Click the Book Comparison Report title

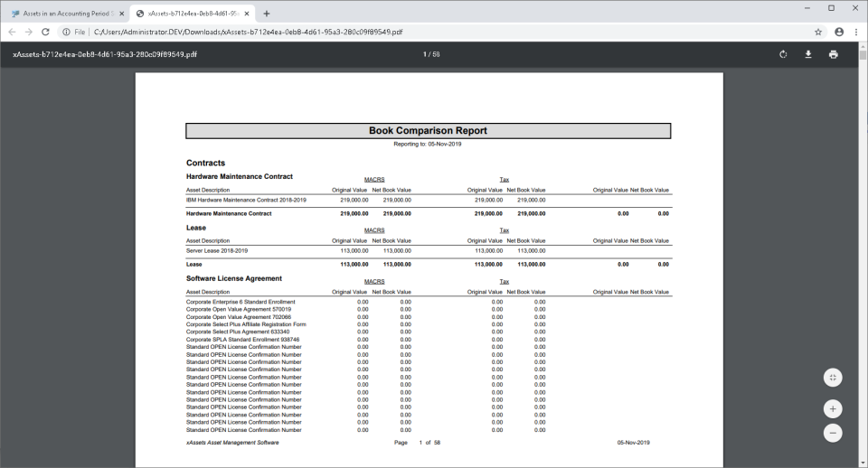click(x=428, y=131)
